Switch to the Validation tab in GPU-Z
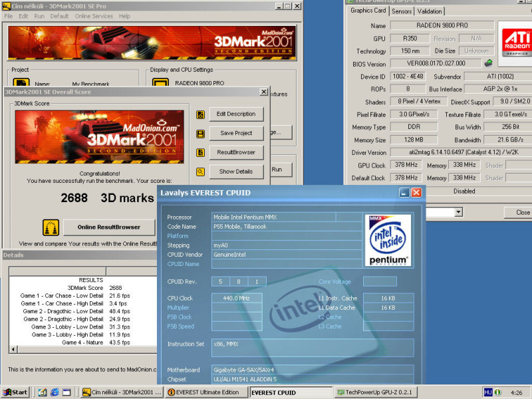The width and height of the screenshot is (532, 399). [x=430, y=11]
